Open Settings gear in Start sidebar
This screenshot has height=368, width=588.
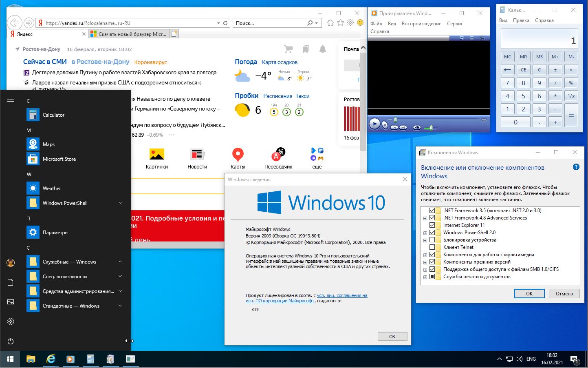pyautogui.click(x=11, y=321)
